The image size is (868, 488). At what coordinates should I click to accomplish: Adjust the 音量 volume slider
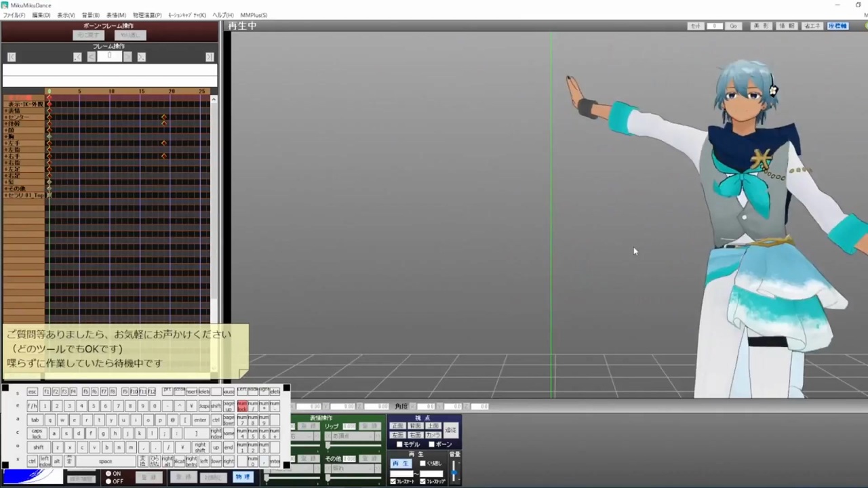[454, 472]
